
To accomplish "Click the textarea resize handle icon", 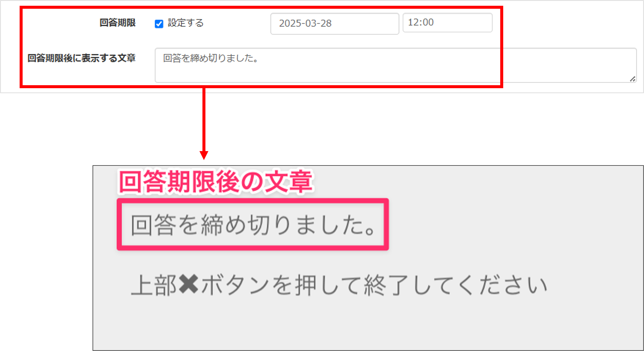I will point(632,79).
